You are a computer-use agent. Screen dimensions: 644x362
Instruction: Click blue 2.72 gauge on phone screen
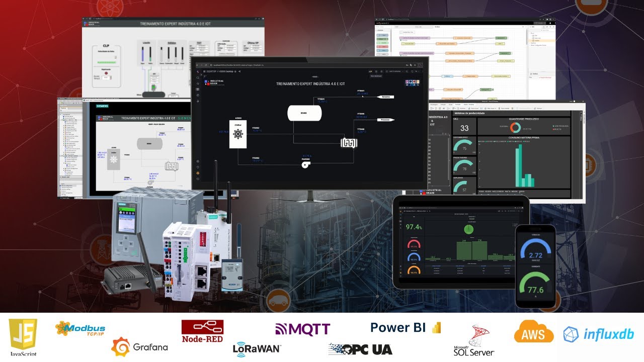click(536, 250)
